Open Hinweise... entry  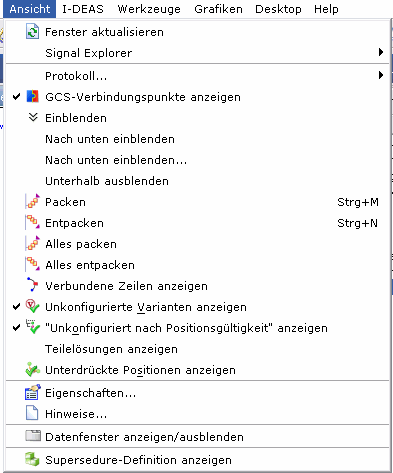[76, 414]
